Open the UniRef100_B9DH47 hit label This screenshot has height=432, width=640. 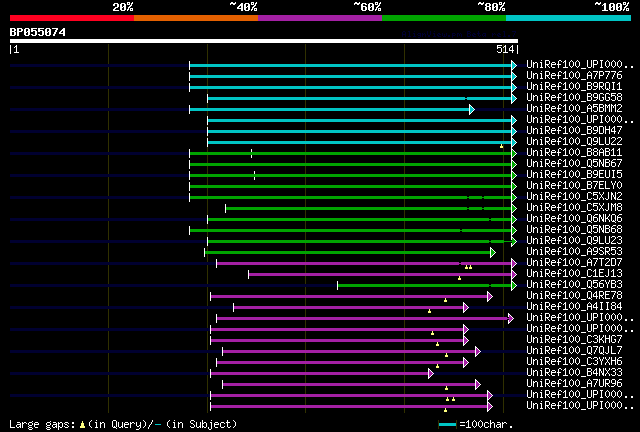pyautogui.click(x=574, y=131)
